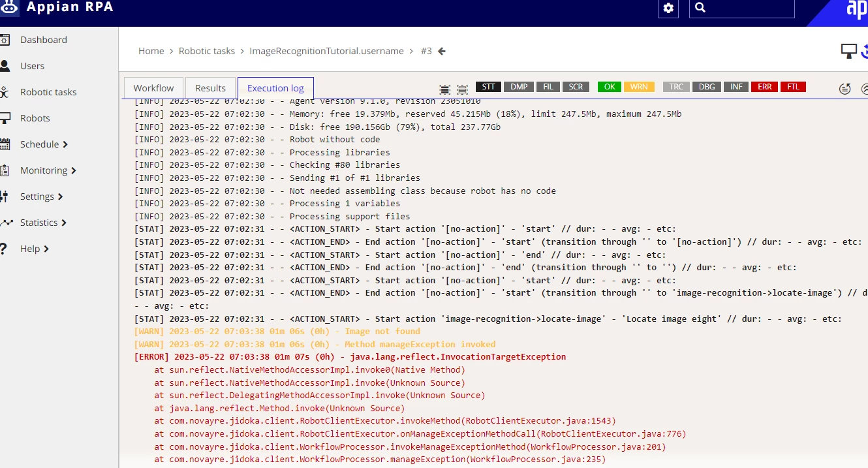The height and width of the screenshot is (468, 868).
Task: Open Dashboard from the sidebar
Action: click(x=43, y=40)
